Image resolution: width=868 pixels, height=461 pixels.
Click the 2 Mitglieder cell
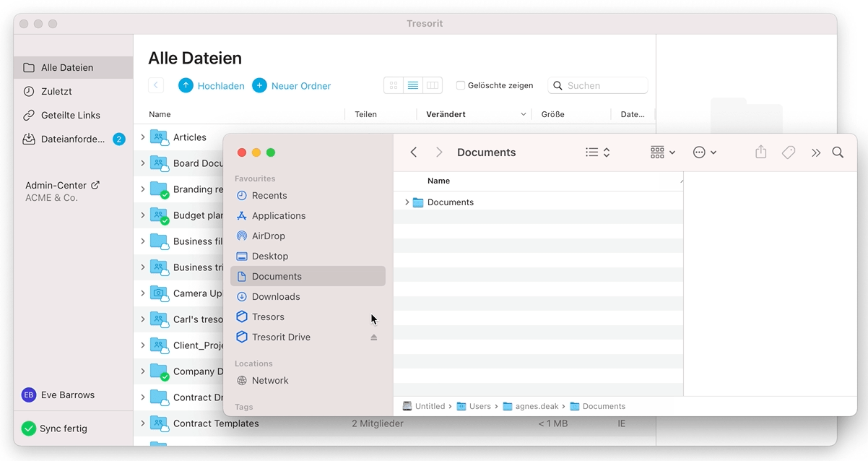378,423
